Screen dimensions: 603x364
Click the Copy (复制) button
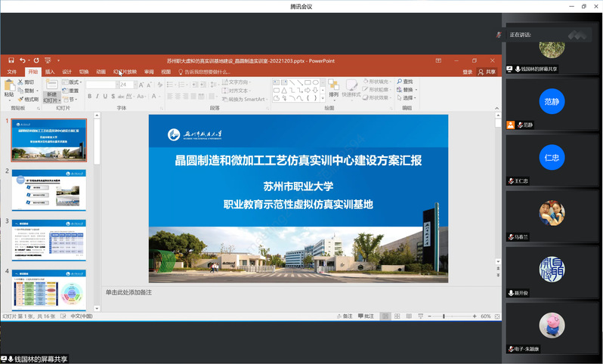(x=26, y=91)
